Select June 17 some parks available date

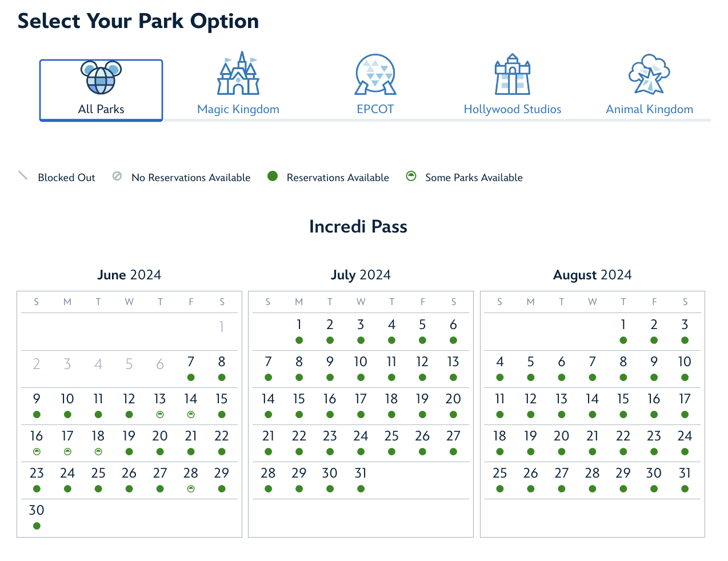(x=67, y=443)
